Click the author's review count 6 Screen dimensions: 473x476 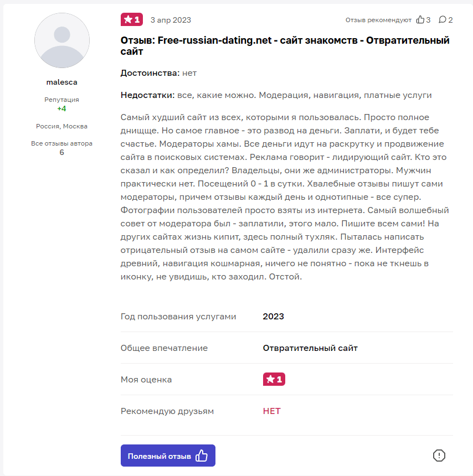(61, 152)
